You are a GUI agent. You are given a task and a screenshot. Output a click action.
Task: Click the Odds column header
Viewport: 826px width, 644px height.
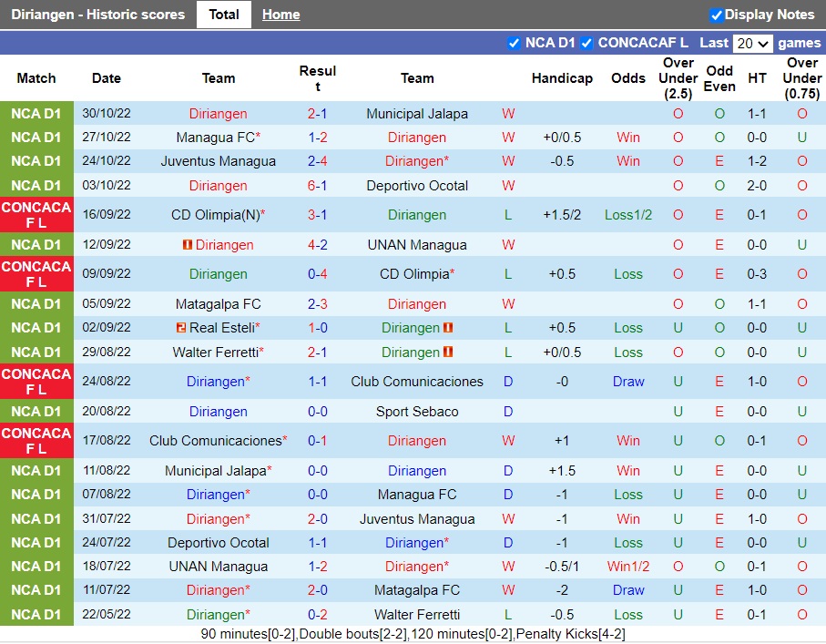pos(628,78)
